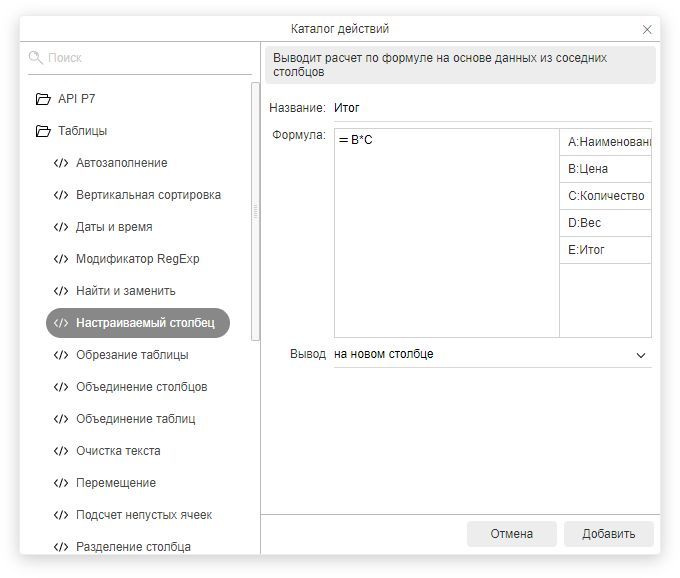Expand the API P7 tree group
The image size is (680, 578).
pyautogui.click(x=76, y=99)
